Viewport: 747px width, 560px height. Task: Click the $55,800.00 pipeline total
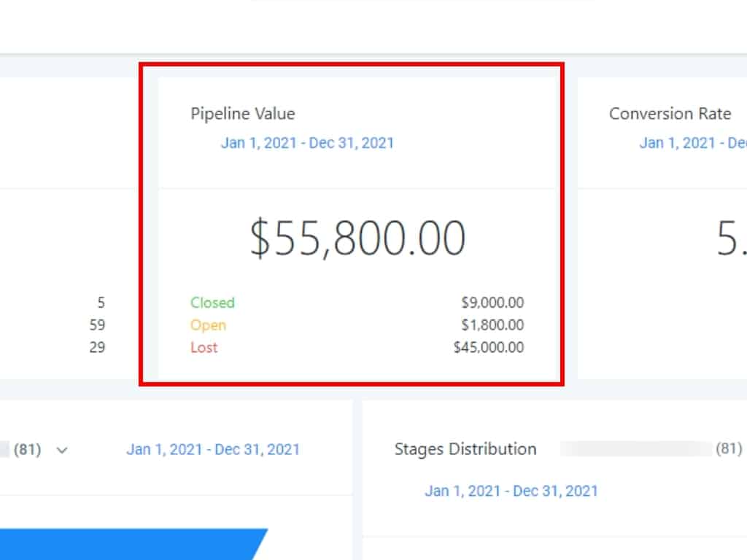click(x=357, y=238)
